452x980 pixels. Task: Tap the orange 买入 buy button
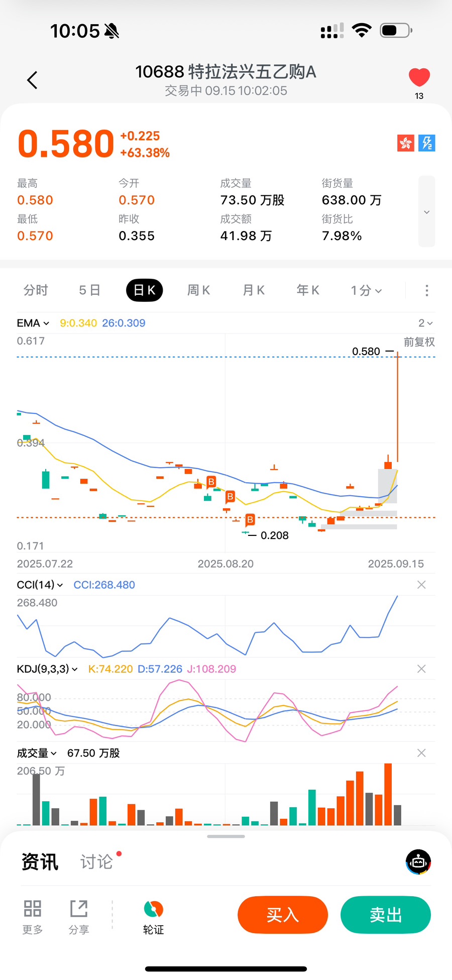click(x=283, y=915)
